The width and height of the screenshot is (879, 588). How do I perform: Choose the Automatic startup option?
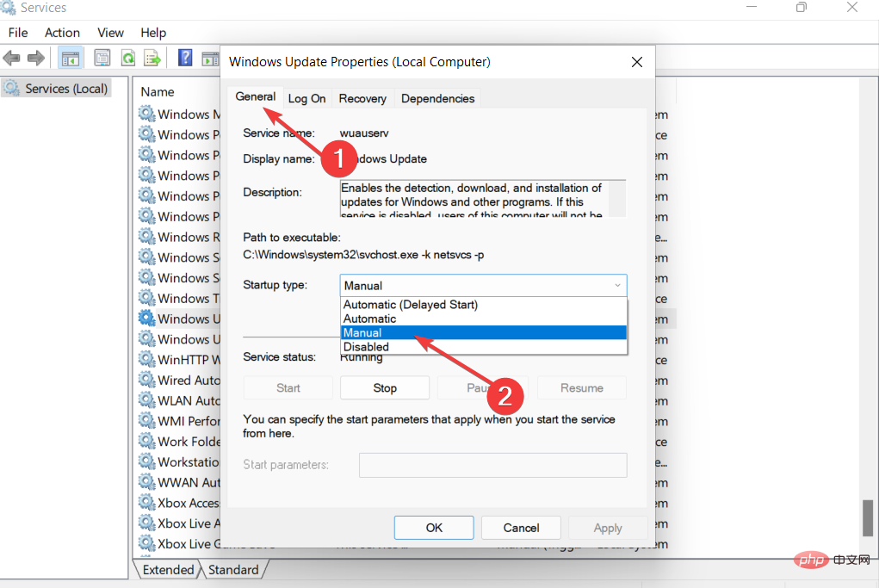coord(483,319)
